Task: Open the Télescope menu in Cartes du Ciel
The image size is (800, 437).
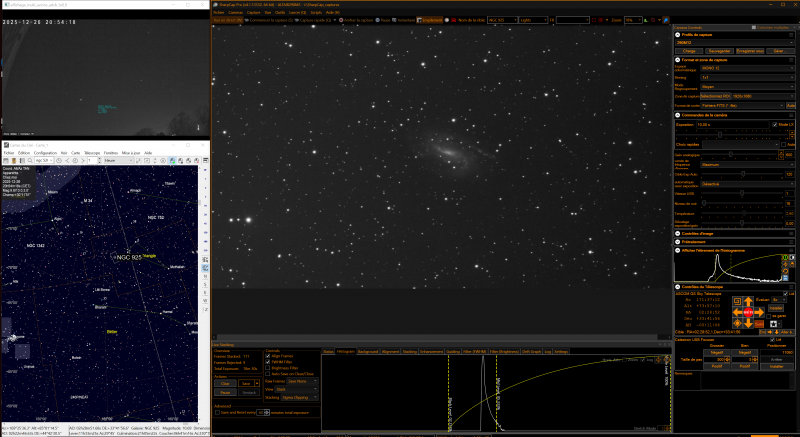Action: [x=92, y=153]
